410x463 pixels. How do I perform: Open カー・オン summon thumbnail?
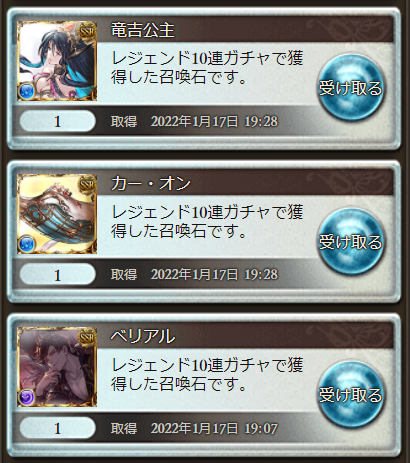pos(57,214)
